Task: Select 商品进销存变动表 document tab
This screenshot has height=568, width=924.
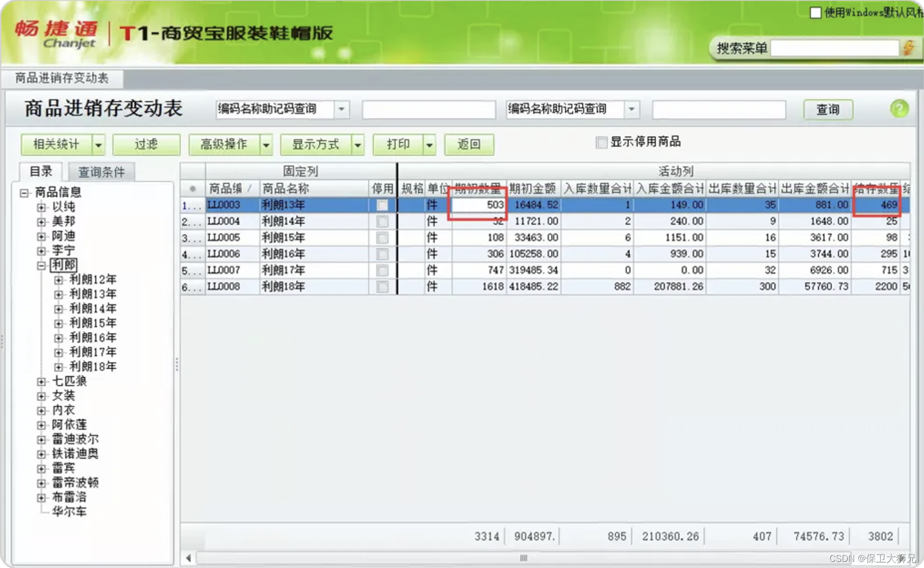Action: [62, 78]
